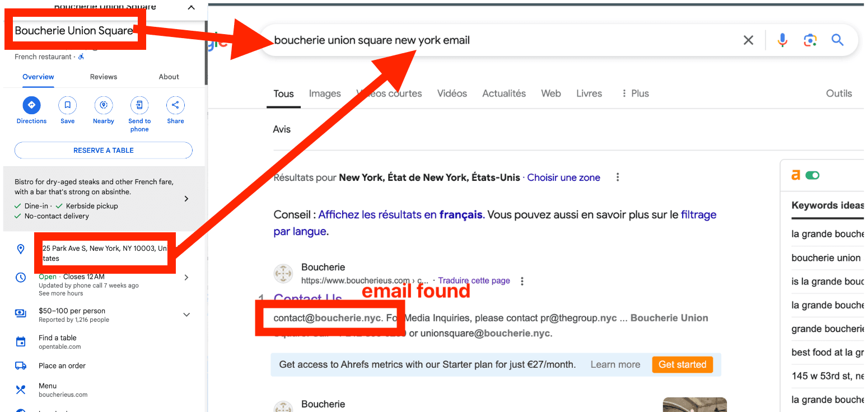This screenshot has height=412, width=868.
Task: Click the RESERVE A TABLE button
Action: (x=104, y=151)
